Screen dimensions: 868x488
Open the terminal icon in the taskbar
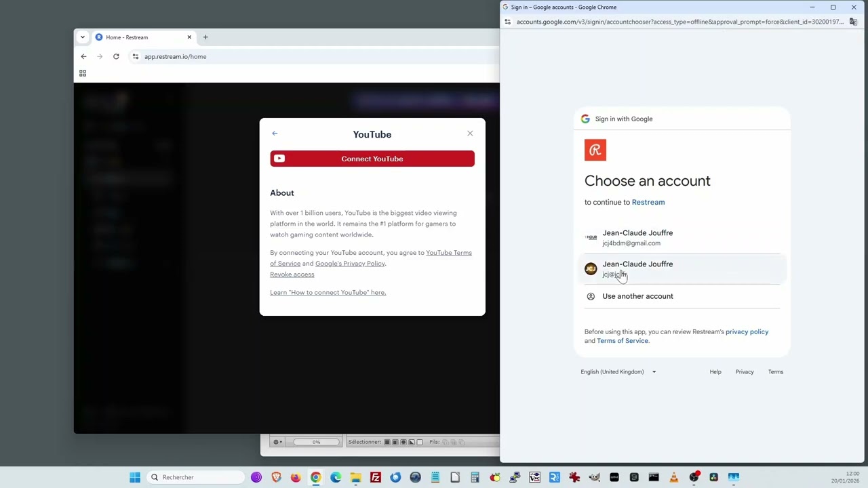coord(654,477)
